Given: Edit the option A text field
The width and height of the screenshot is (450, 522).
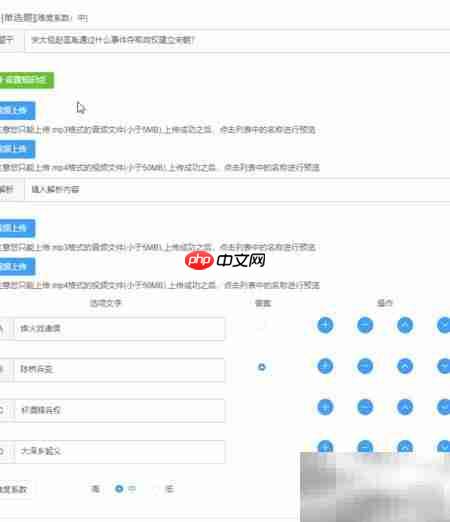Looking at the screenshot, I should pyautogui.click(x=119, y=329).
